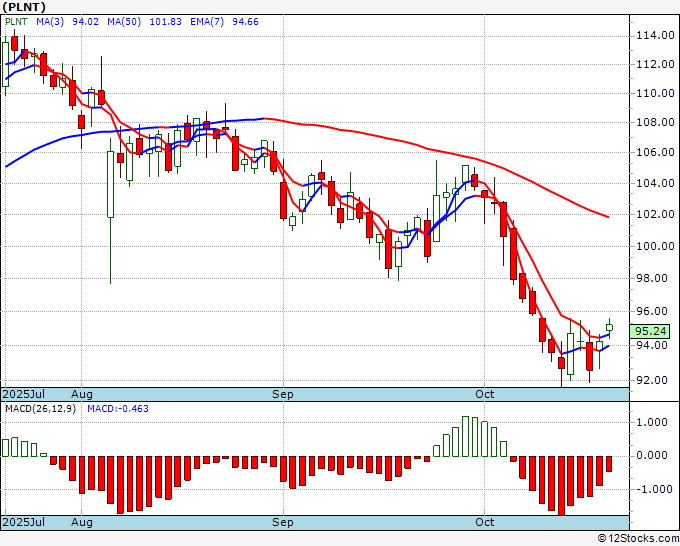Click the MA(3) indicator label
The height and width of the screenshot is (546, 680).
click(50, 22)
